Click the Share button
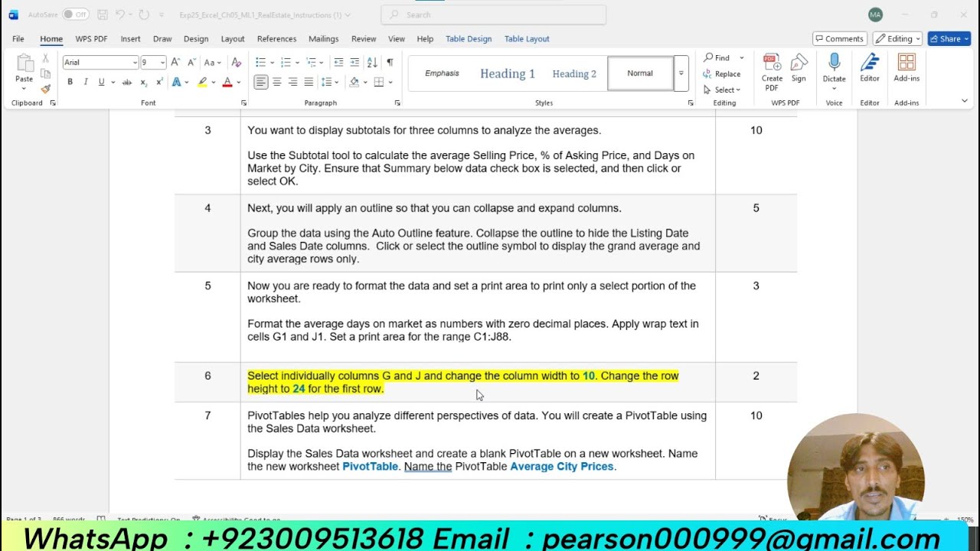This screenshot has width=980, height=551. click(949, 38)
